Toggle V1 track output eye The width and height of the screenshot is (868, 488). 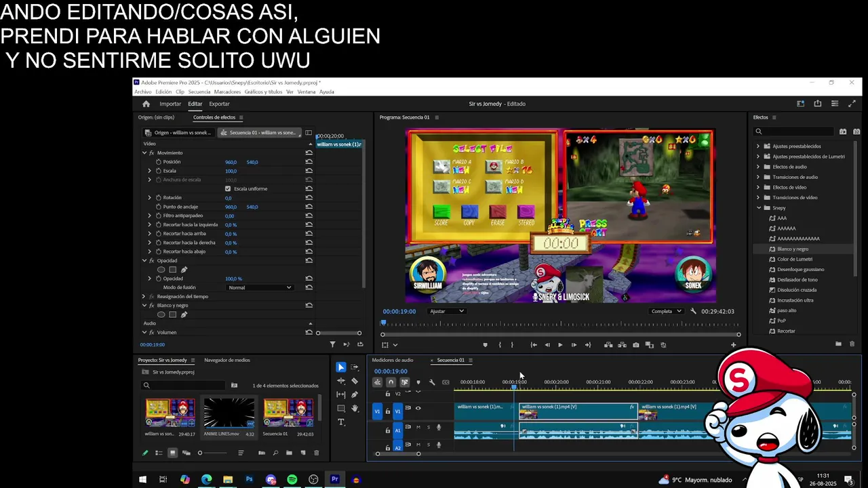coord(418,408)
